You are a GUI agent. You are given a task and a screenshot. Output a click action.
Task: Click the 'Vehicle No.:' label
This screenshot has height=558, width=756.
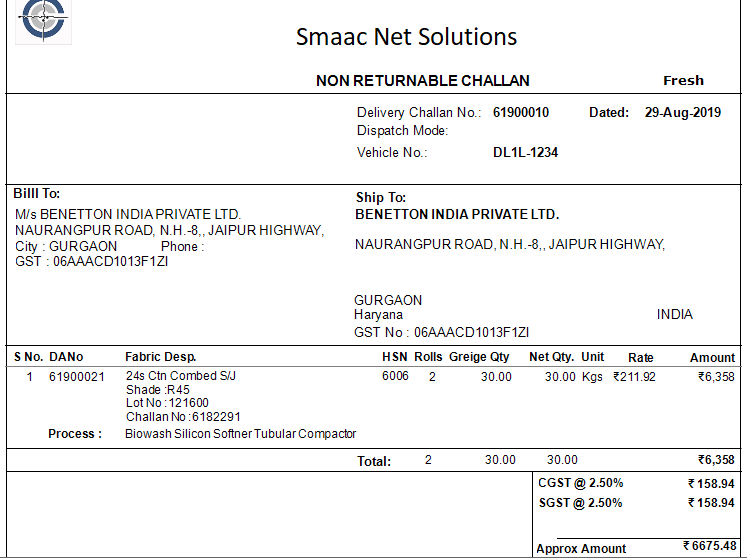392,152
